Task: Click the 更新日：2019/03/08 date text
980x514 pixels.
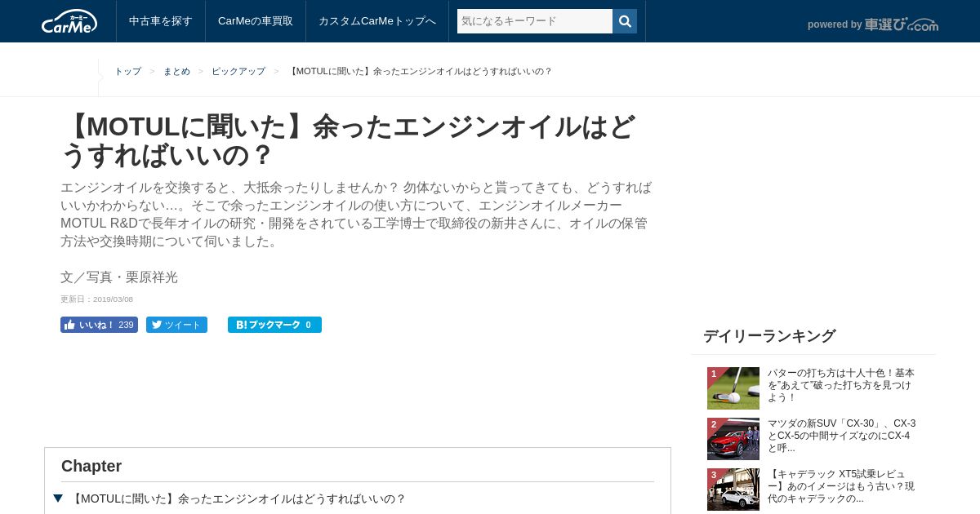Action: 96,299
